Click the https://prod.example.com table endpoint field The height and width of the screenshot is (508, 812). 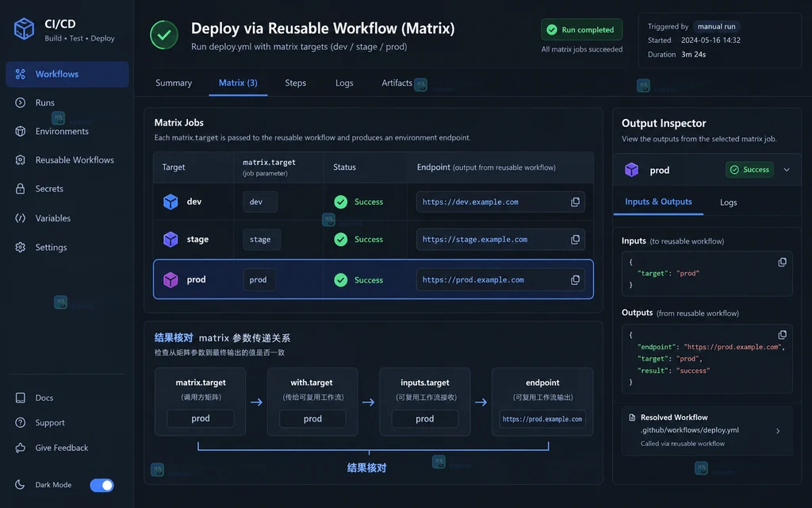[500, 280]
